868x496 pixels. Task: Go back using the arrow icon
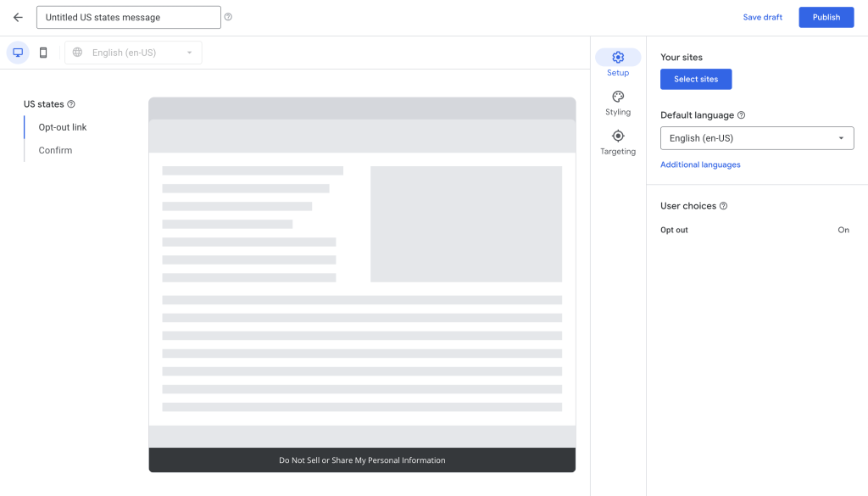point(18,17)
